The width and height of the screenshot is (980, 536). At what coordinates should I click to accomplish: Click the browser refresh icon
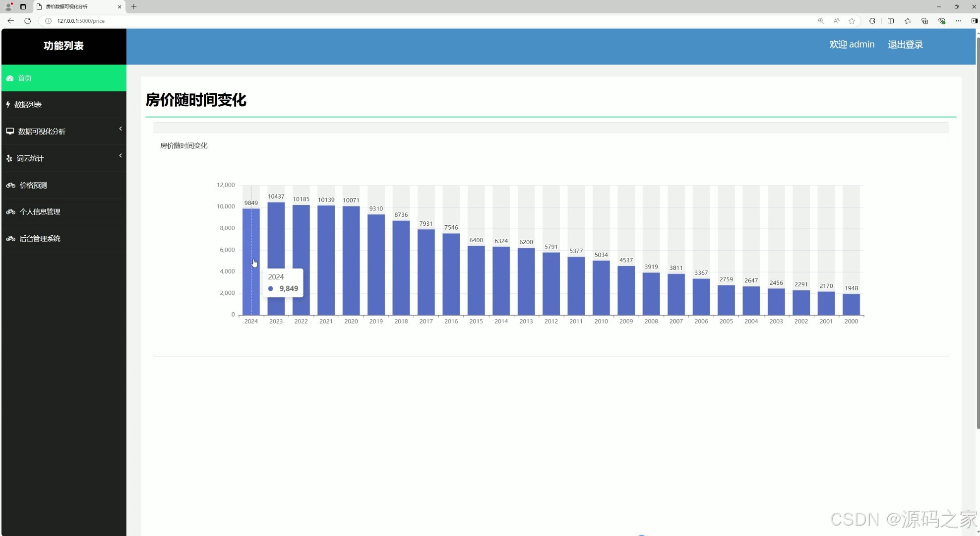[28, 21]
